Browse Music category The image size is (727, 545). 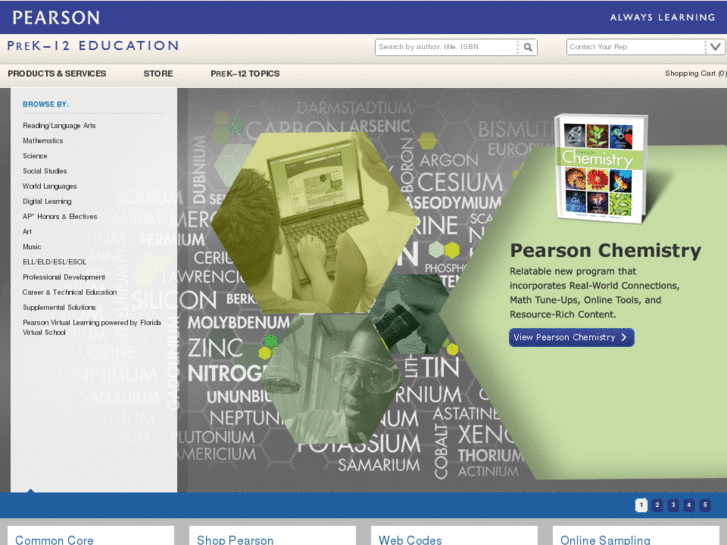[32, 247]
